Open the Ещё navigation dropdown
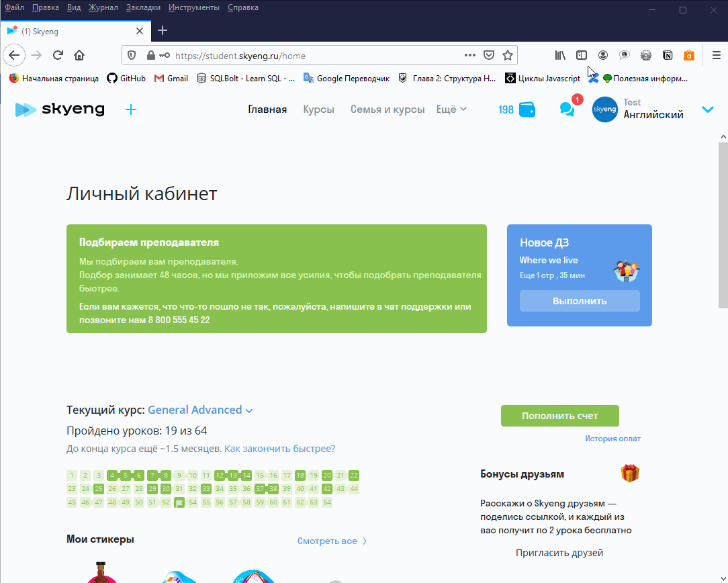Viewport: 728px width, 583px height. coord(451,109)
